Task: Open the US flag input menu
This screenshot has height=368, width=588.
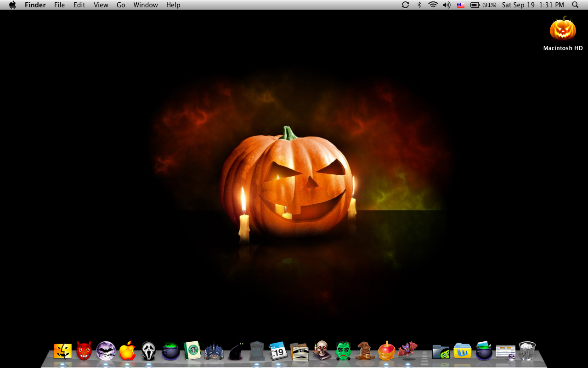Action: 461,5
